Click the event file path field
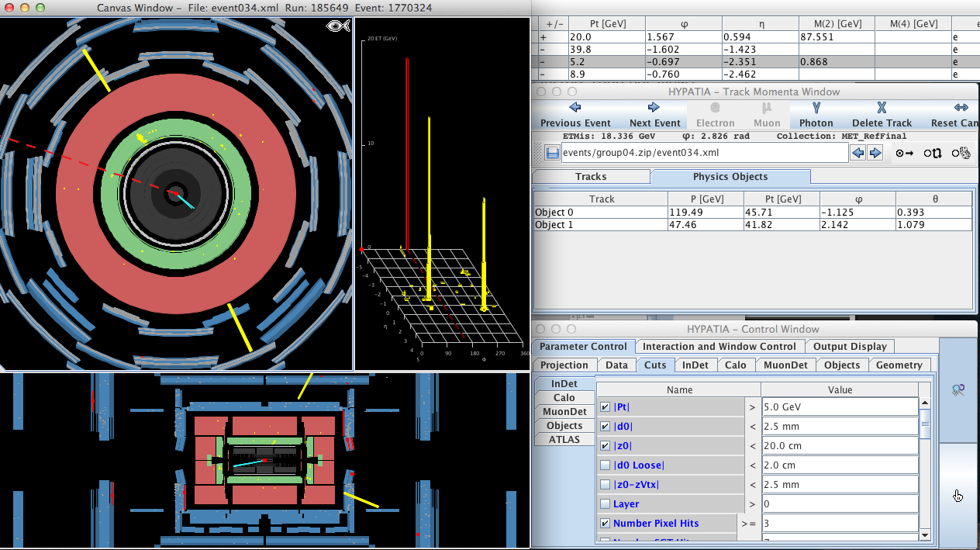 point(702,153)
